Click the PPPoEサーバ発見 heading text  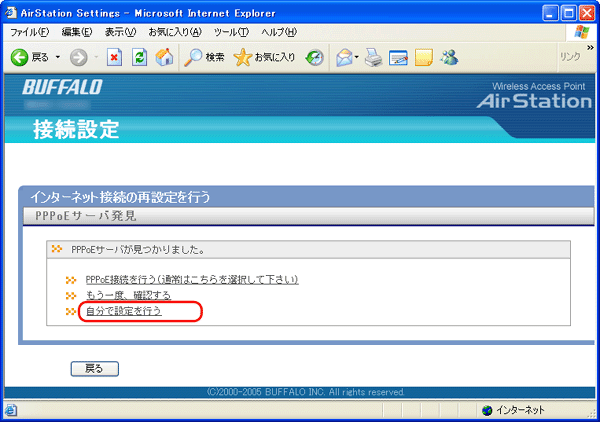[86, 216]
